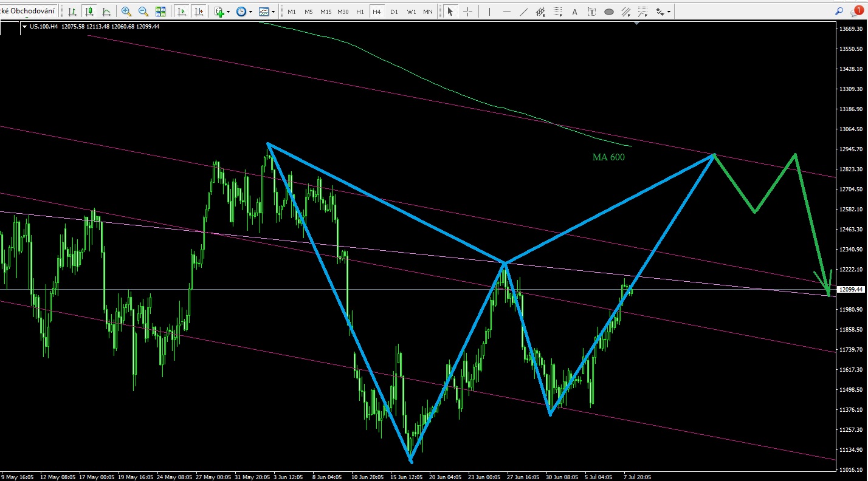This screenshot has width=868, height=481.
Task: Open the chat notification with red badge
Action: pos(857,11)
